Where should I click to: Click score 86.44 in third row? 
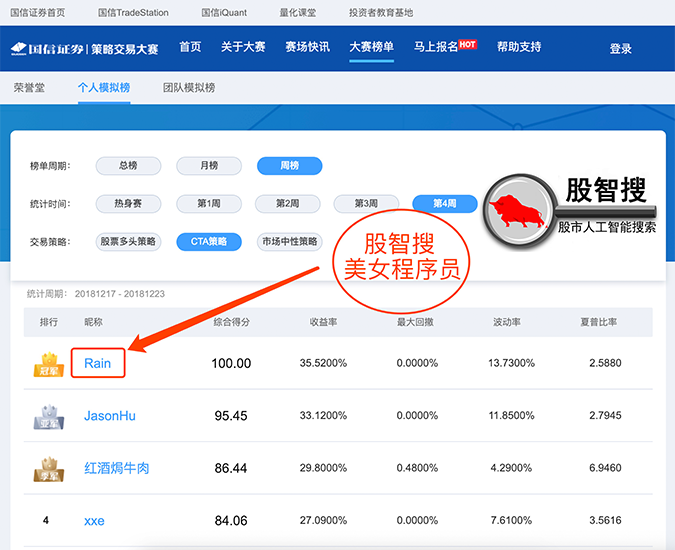(x=231, y=468)
